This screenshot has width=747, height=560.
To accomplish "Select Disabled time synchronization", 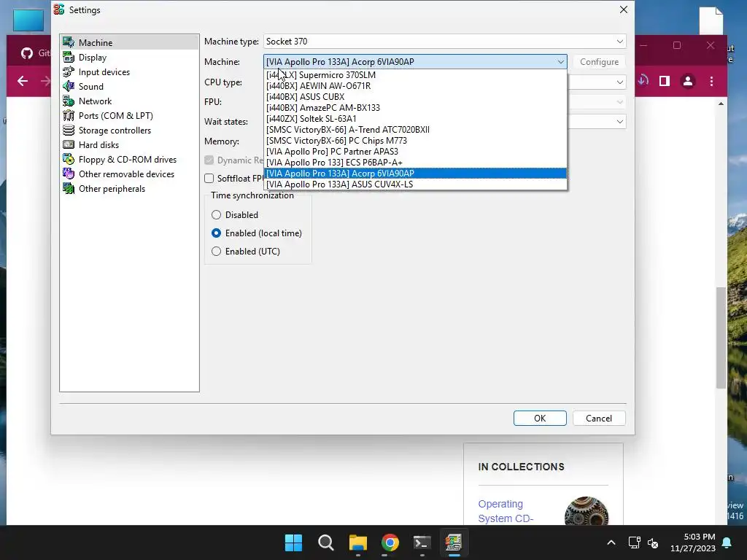I will [216, 215].
